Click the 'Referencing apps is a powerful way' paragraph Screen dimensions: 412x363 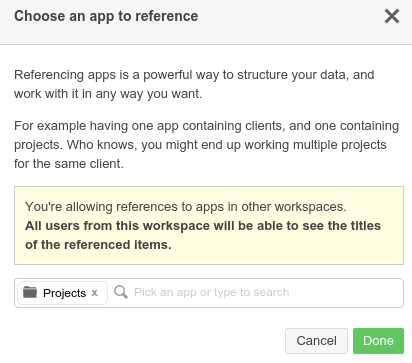tap(194, 84)
